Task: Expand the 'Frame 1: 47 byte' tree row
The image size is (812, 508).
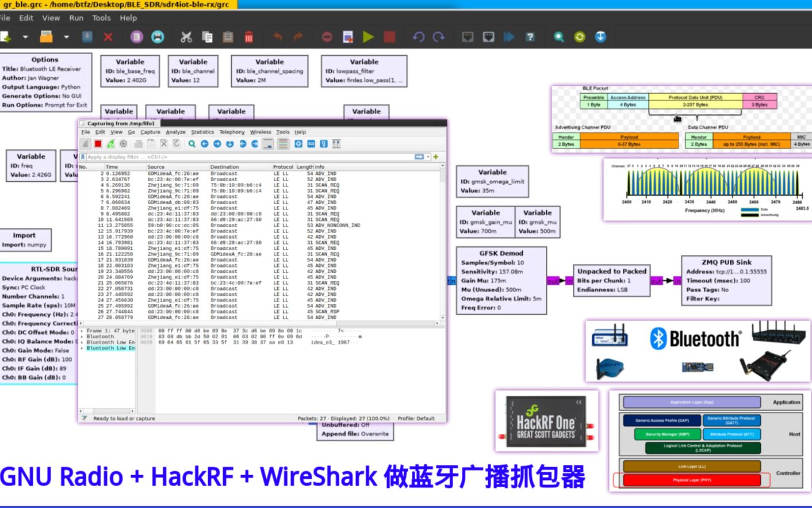Action: click(82, 331)
